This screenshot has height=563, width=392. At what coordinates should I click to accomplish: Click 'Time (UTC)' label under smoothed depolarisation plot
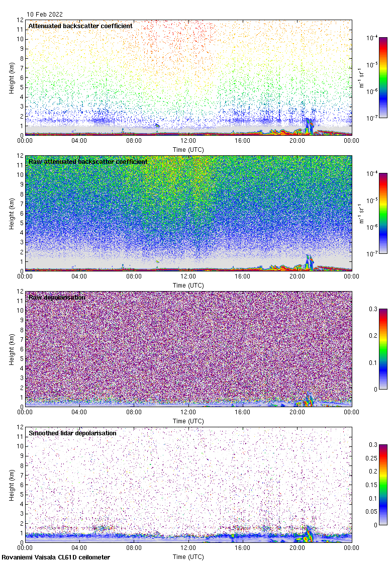click(188, 557)
